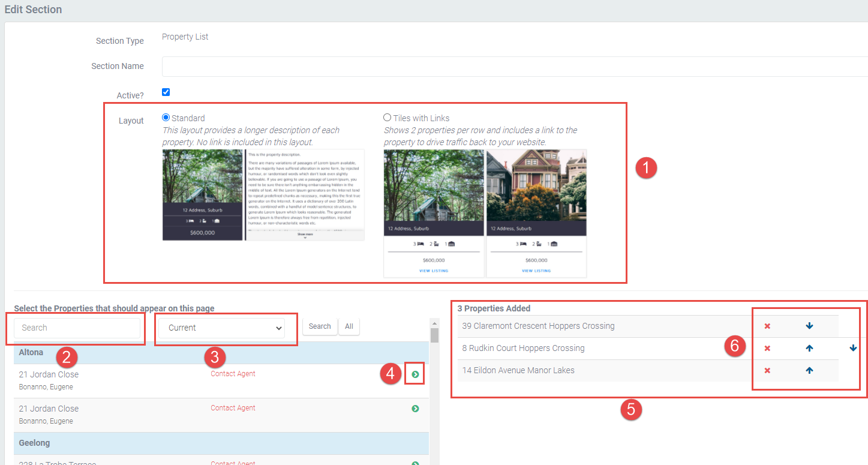This screenshot has width=868, height=465.
Task: Expand the Show more chevron in Standard preview
Action: pos(305,236)
